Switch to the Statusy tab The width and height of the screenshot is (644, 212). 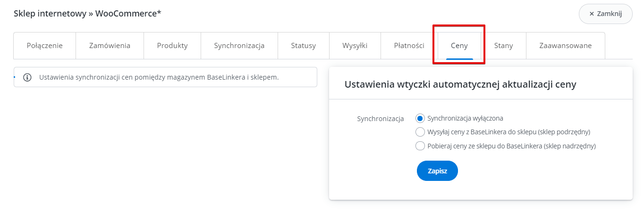coord(303,46)
